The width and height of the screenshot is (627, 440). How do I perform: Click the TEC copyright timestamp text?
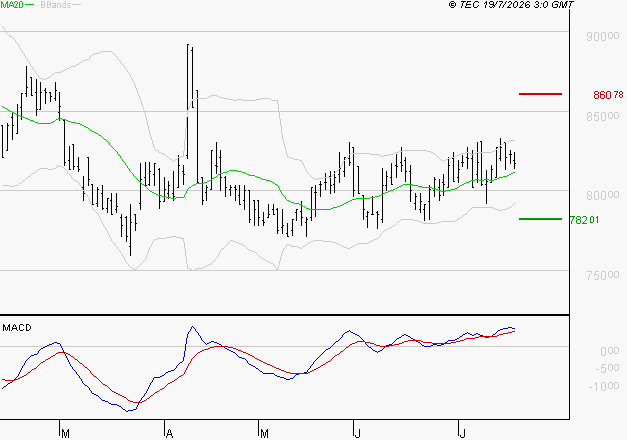[511, 4]
